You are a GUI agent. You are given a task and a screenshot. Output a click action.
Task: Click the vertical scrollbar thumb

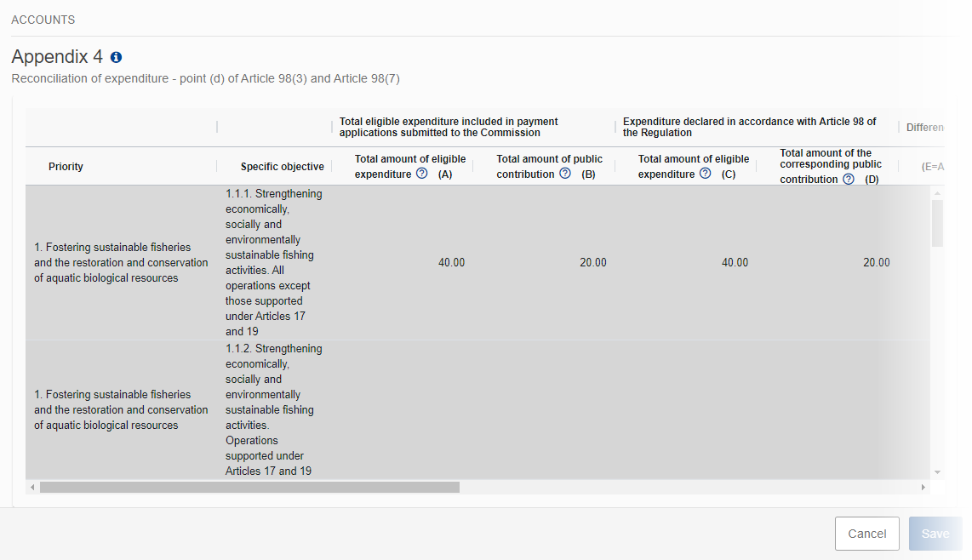(x=937, y=223)
